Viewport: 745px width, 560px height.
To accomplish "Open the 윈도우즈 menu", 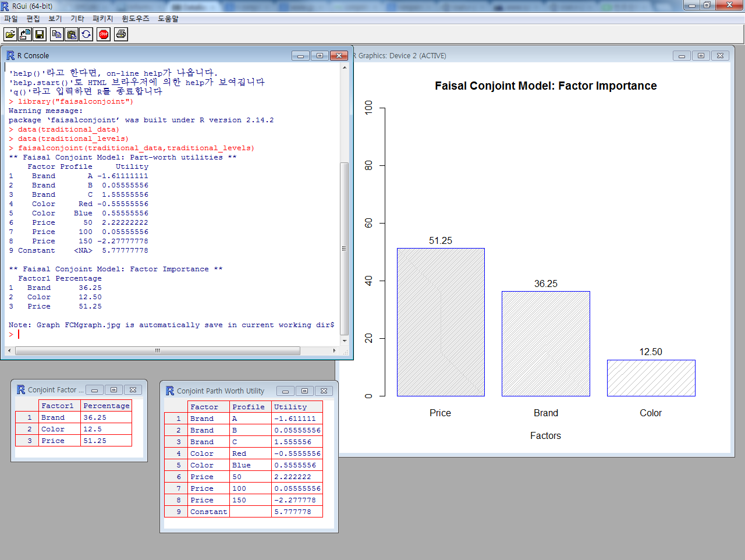I will (x=136, y=19).
